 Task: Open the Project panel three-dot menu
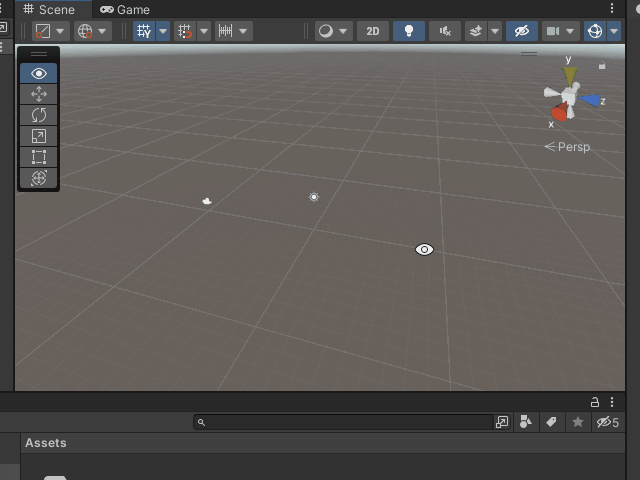[612, 402]
